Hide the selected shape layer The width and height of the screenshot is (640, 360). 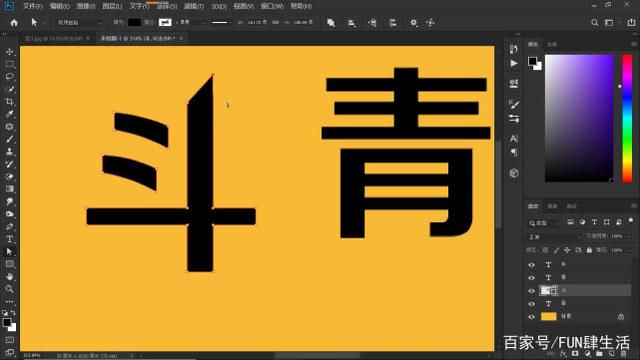(x=531, y=291)
